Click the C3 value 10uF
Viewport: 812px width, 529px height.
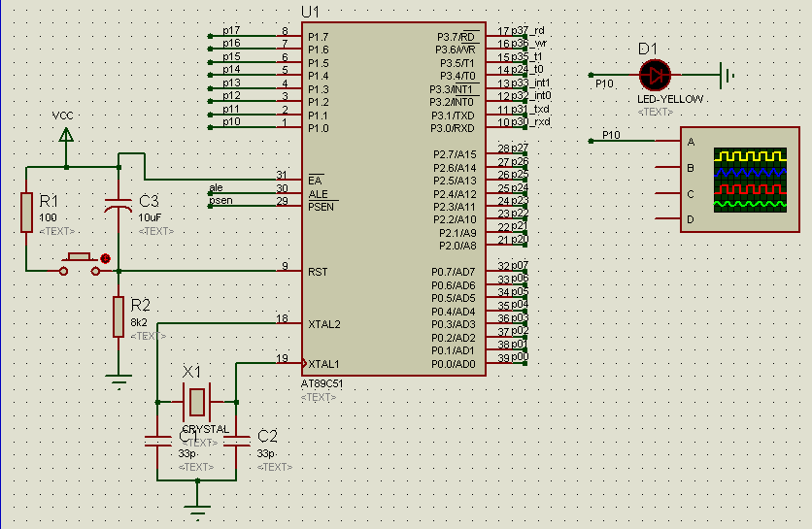pos(150,218)
